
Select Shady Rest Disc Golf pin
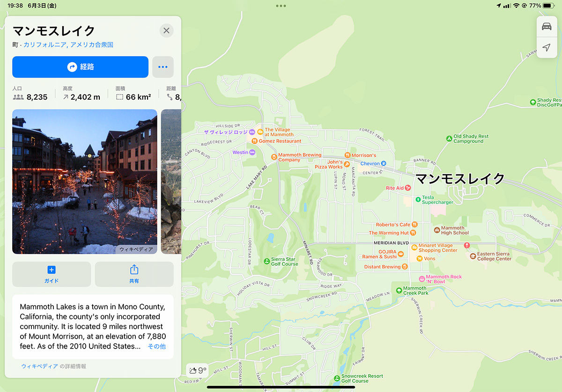(x=532, y=102)
